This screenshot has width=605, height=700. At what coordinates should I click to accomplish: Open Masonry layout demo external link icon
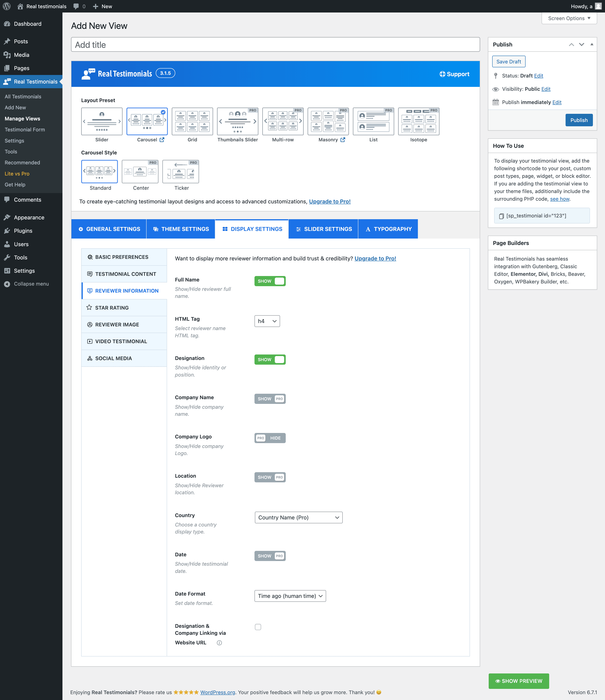(343, 140)
